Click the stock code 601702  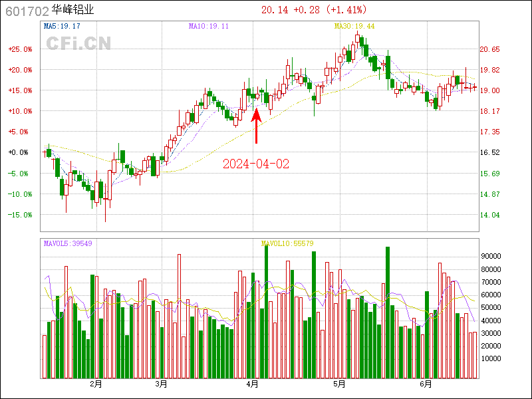[x=27, y=11]
